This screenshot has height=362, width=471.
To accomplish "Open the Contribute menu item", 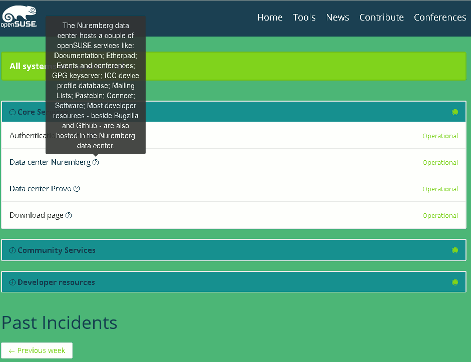I will point(381,17).
